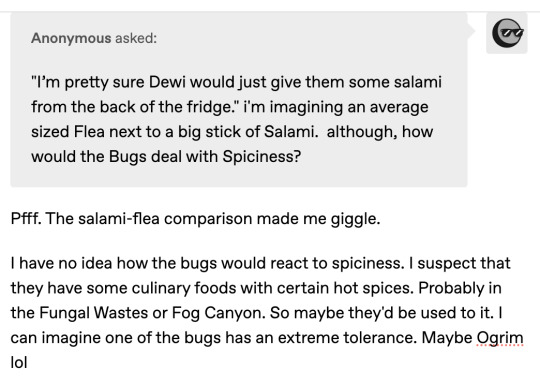Click the word "Dewi" in the ask
This screenshot has width=540, height=384.
coord(167,82)
